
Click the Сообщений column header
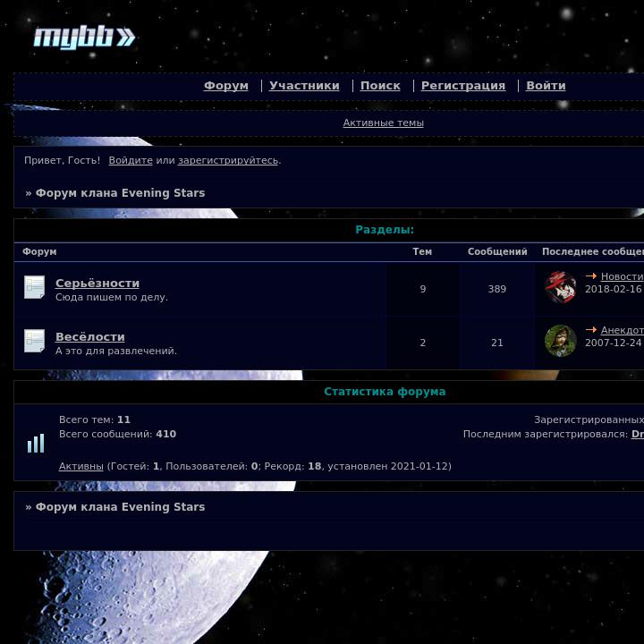point(497,251)
